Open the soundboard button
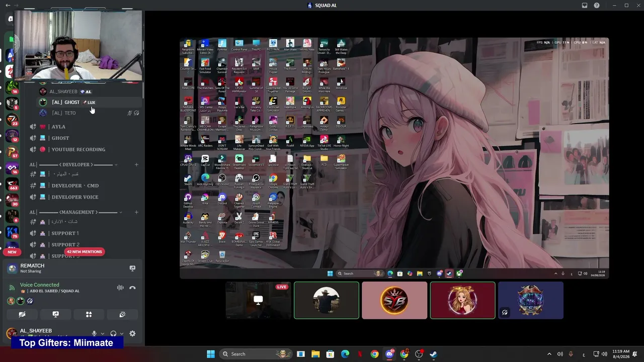Viewport: 644px width, 362px height. (x=122, y=314)
